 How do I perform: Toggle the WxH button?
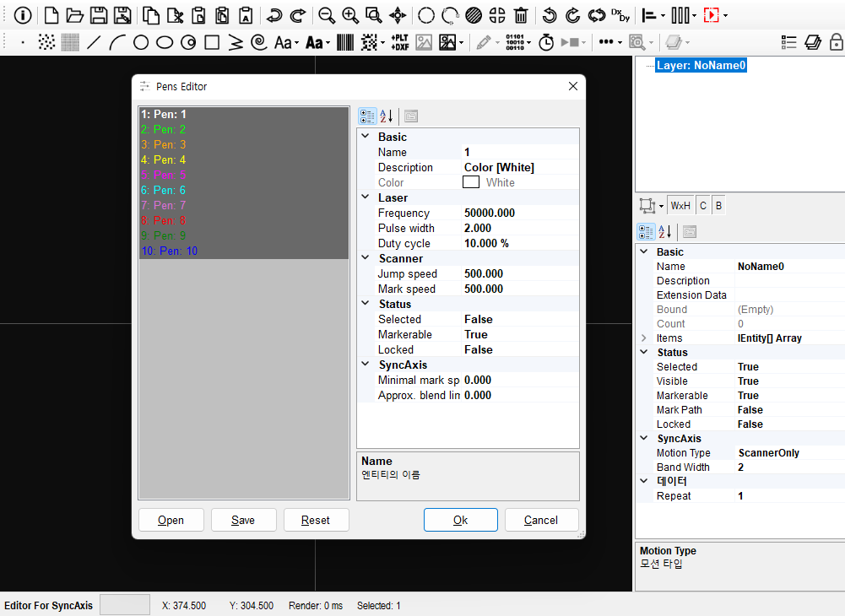click(x=680, y=205)
